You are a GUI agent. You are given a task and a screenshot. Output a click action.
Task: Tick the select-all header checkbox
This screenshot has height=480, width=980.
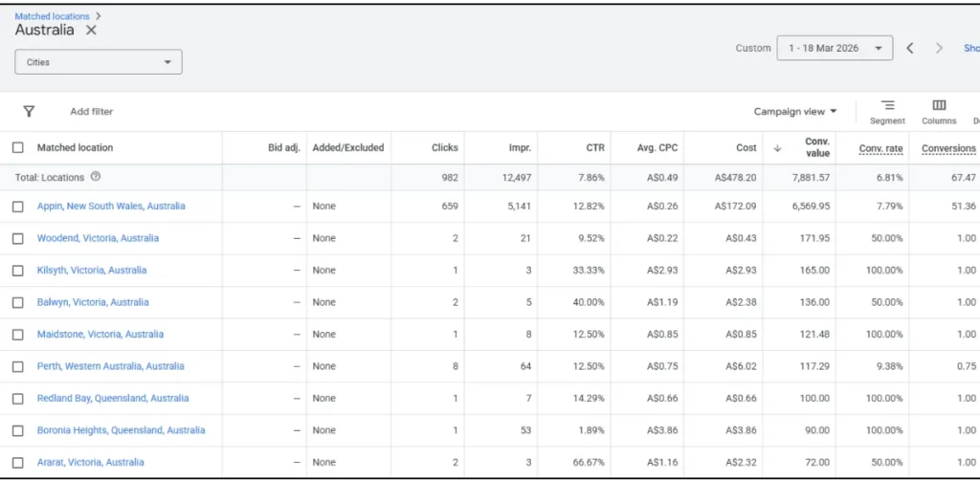(x=18, y=148)
